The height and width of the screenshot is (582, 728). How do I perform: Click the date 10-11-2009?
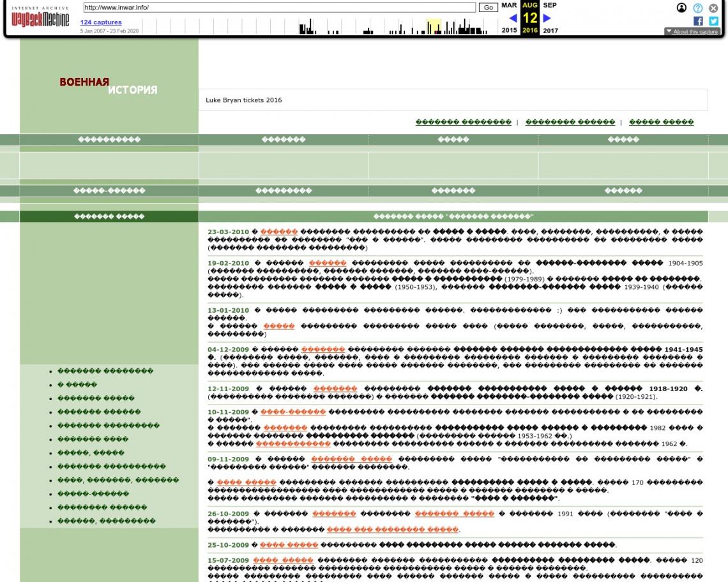tap(228, 412)
